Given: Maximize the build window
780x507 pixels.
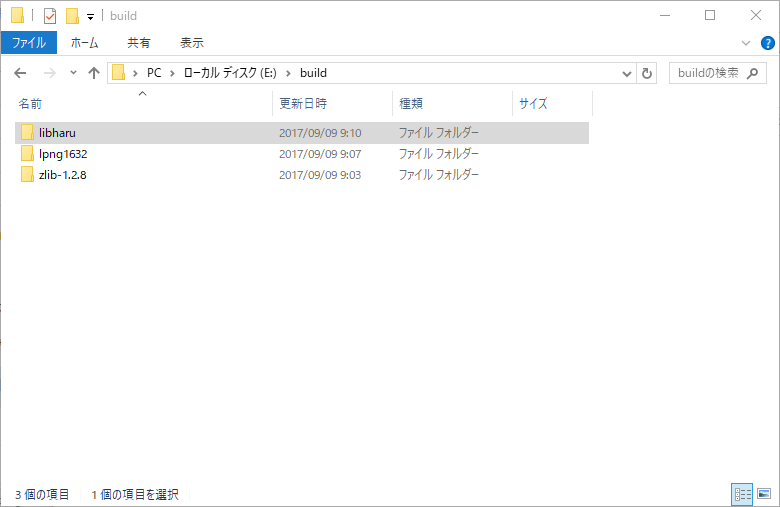Looking at the screenshot, I should tap(710, 15).
